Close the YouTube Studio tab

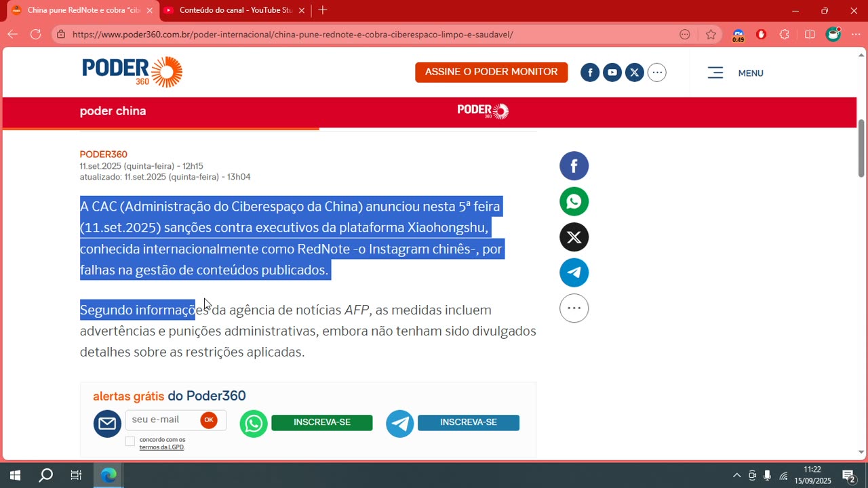[302, 10]
